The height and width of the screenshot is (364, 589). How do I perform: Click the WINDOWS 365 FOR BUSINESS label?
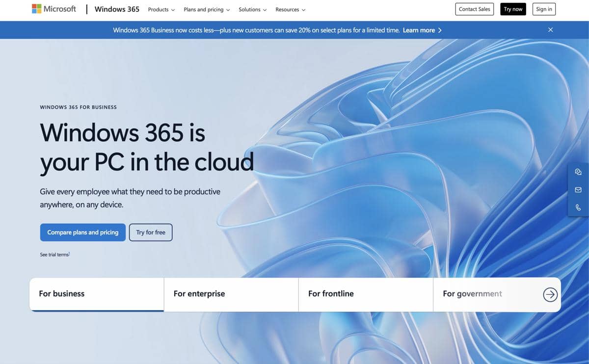pos(79,107)
